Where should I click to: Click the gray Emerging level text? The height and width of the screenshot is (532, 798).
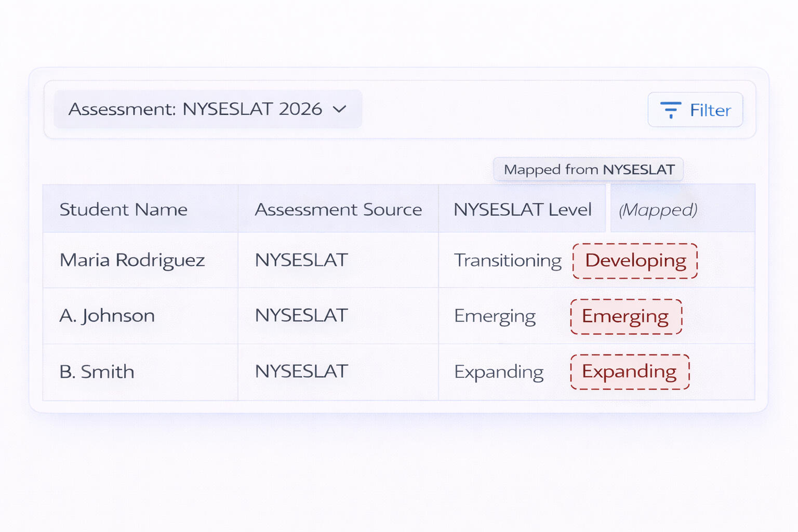495,316
